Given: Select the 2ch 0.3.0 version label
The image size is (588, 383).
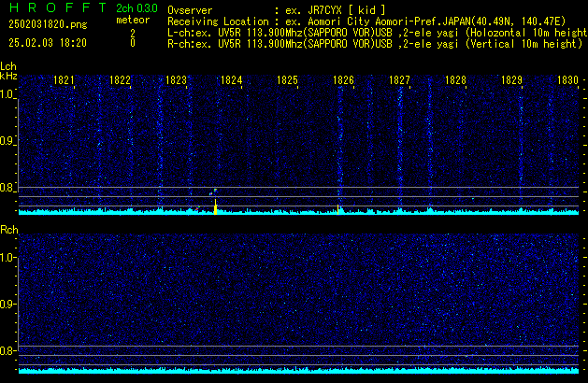Looking at the screenshot, I should [x=136, y=8].
